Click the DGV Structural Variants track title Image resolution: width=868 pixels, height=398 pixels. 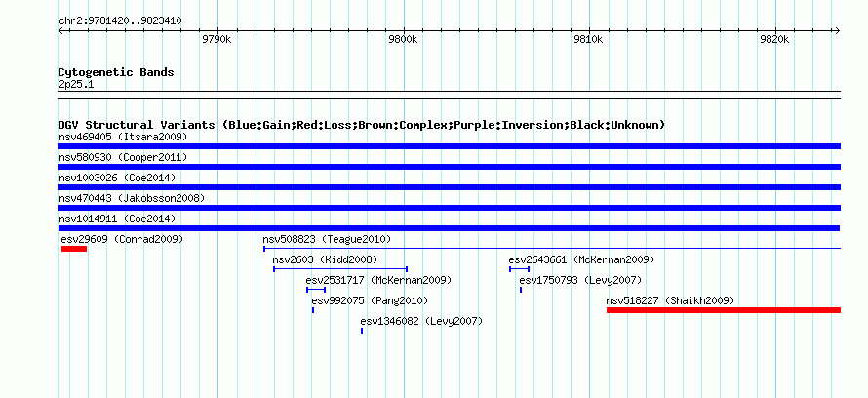[362, 125]
